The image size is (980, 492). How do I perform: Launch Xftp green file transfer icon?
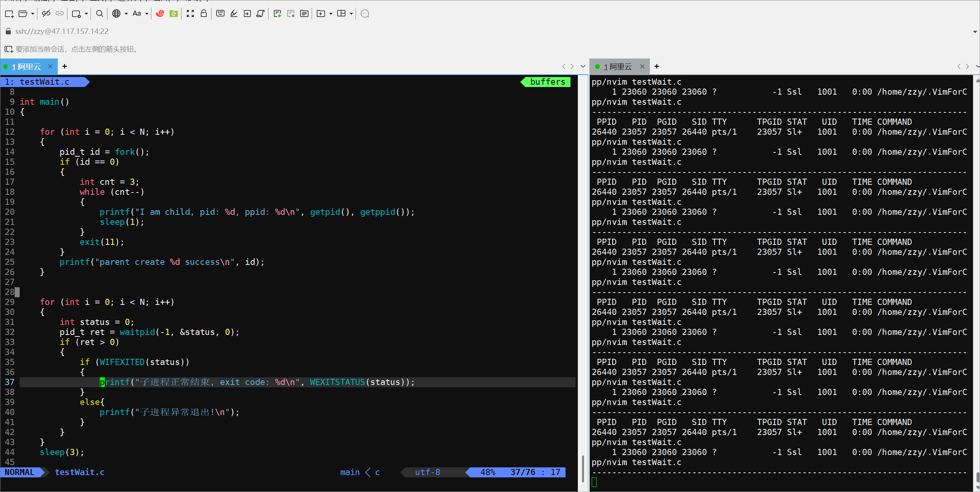tap(174, 14)
